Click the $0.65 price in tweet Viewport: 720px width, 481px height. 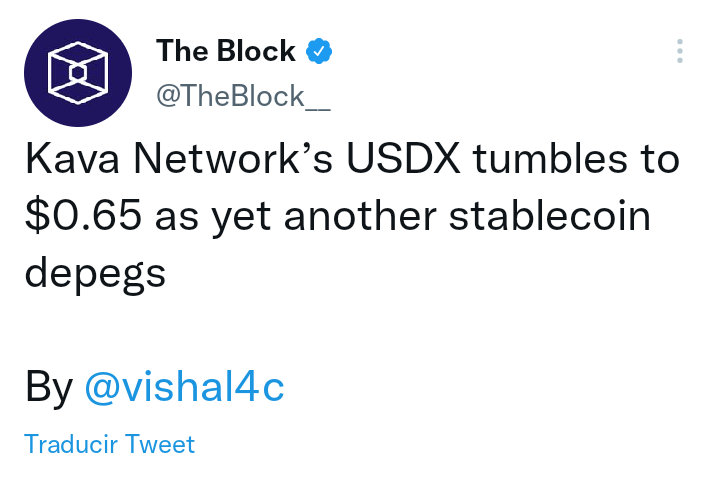coord(83,215)
